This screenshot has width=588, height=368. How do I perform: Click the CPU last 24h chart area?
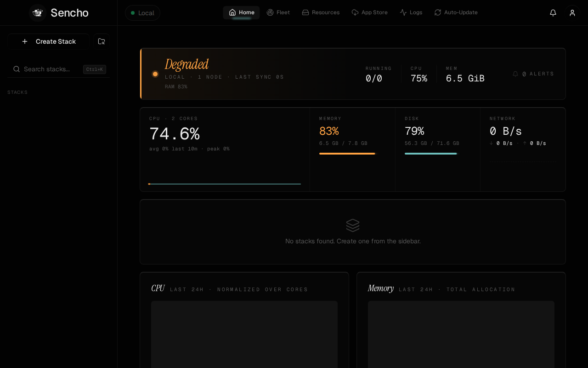[244, 334]
